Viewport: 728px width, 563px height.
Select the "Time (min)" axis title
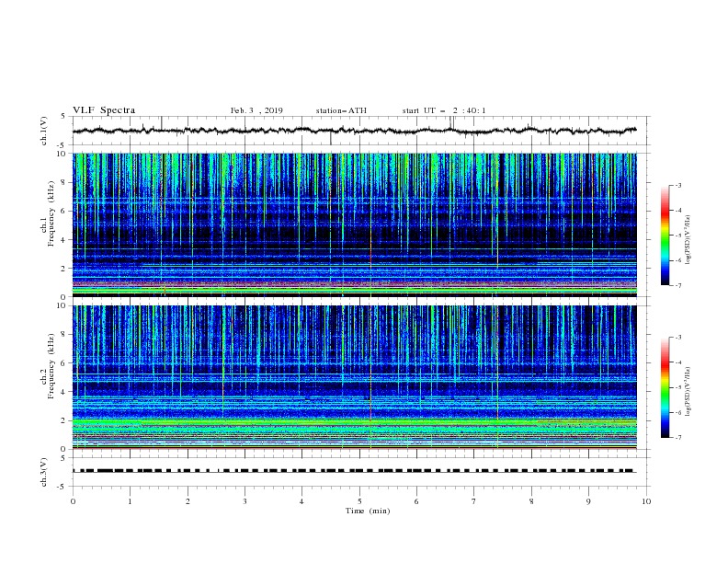[x=368, y=511]
